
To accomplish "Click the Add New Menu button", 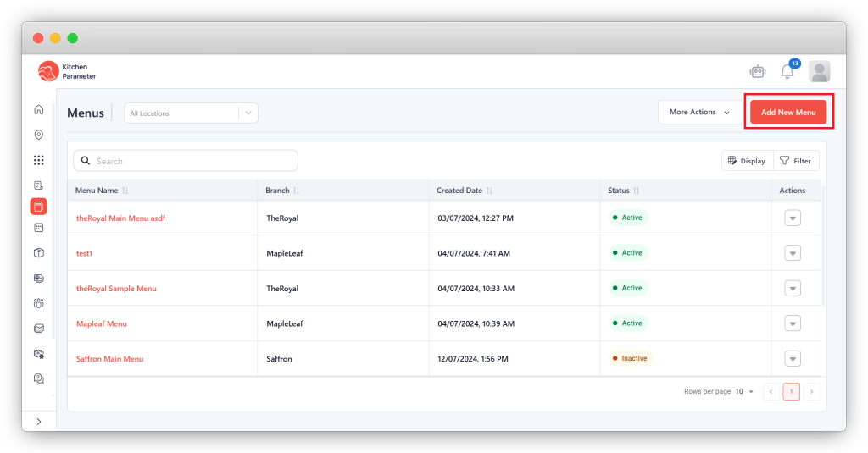I will pyautogui.click(x=788, y=112).
